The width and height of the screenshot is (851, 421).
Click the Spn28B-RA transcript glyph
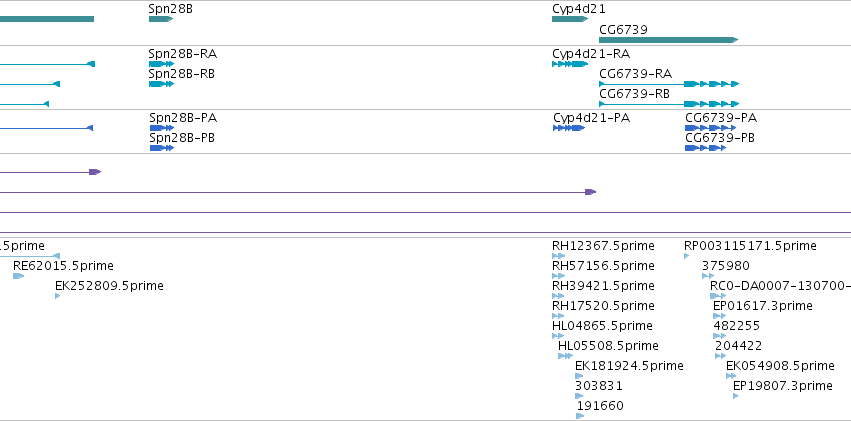pyautogui.click(x=161, y=64)
